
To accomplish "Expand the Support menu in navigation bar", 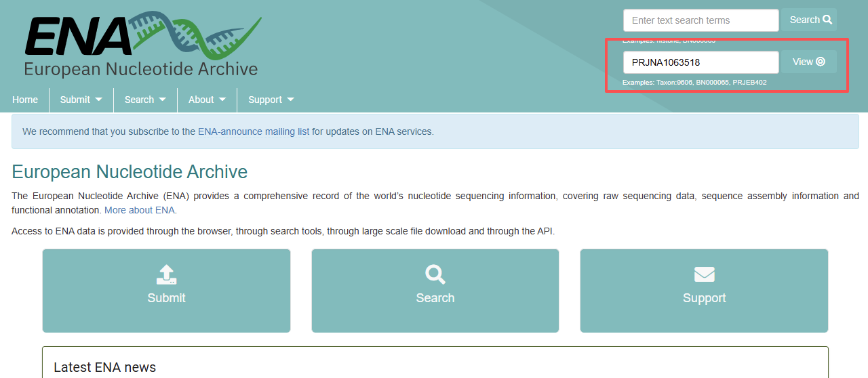I will click(x=271, y=100).
